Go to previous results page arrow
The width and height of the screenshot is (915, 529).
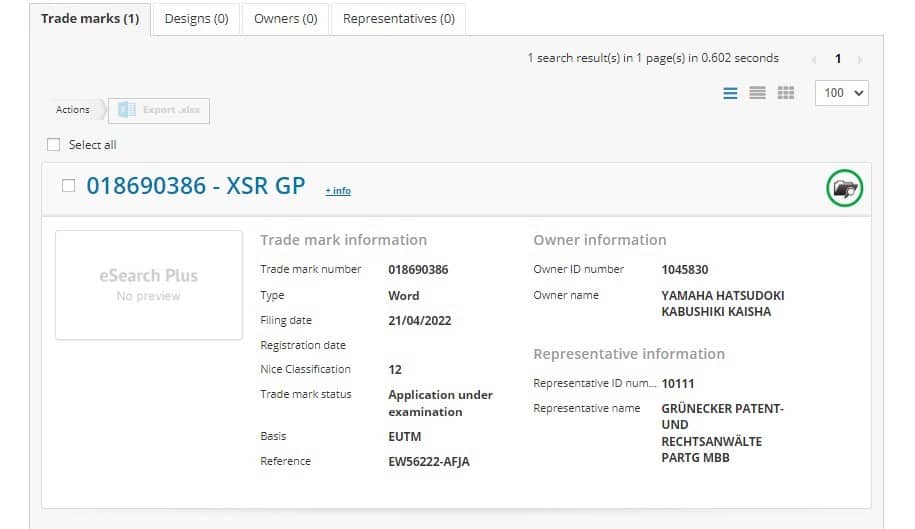tap(813, 59)
